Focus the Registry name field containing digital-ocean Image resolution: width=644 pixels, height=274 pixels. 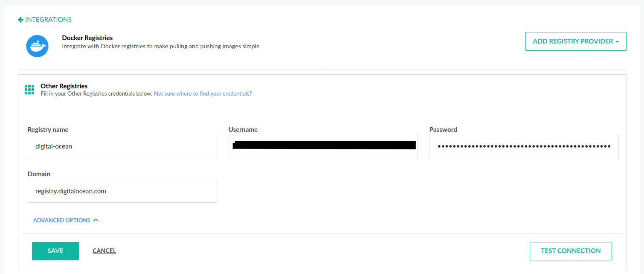click(122, 146)
